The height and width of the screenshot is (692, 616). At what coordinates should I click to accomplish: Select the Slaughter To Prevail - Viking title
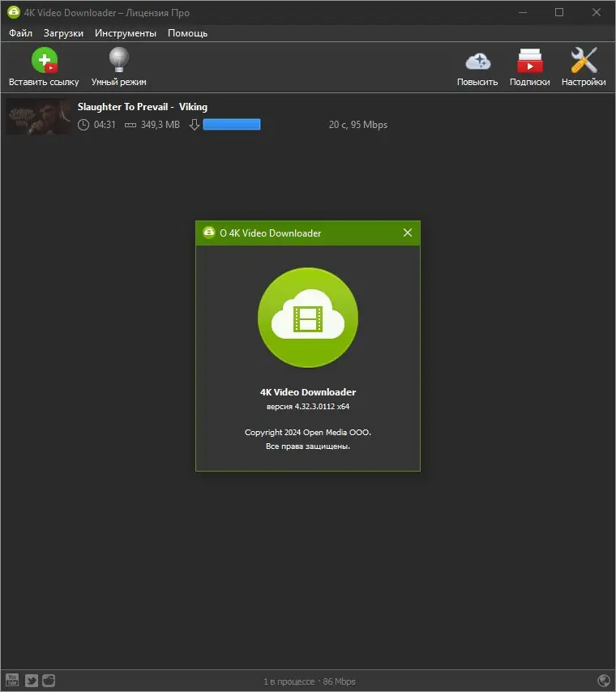(x=142, y=107)
